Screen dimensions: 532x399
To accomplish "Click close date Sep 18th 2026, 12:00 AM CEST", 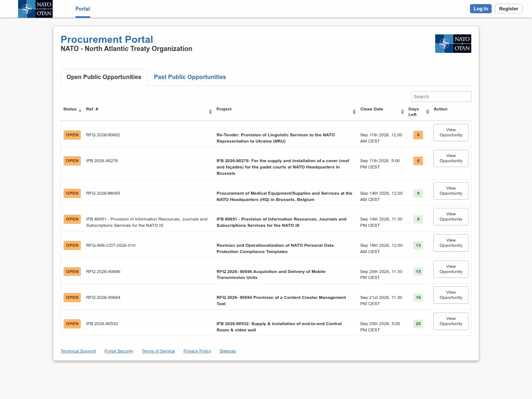I will coord(381,248).
